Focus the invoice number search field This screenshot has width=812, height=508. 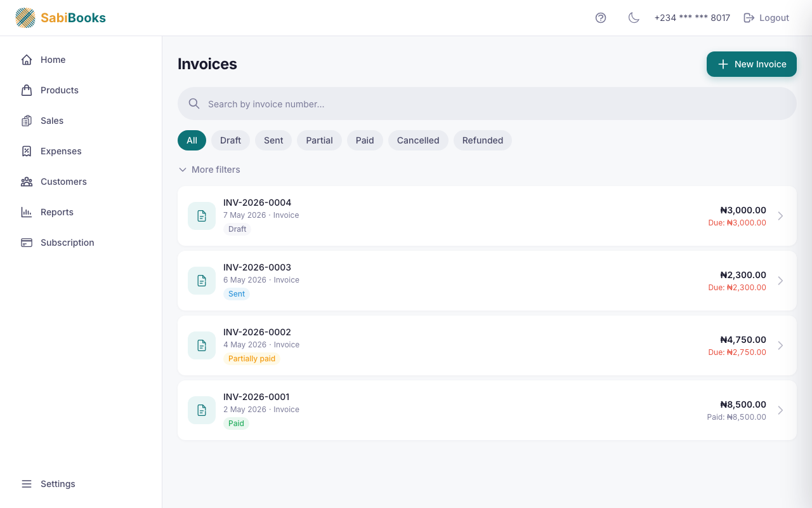coord(487,104)
